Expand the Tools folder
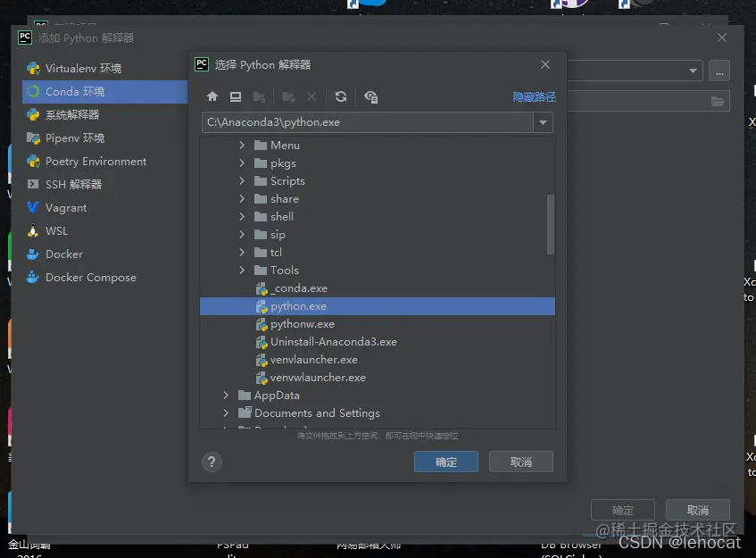 point(242,271)
